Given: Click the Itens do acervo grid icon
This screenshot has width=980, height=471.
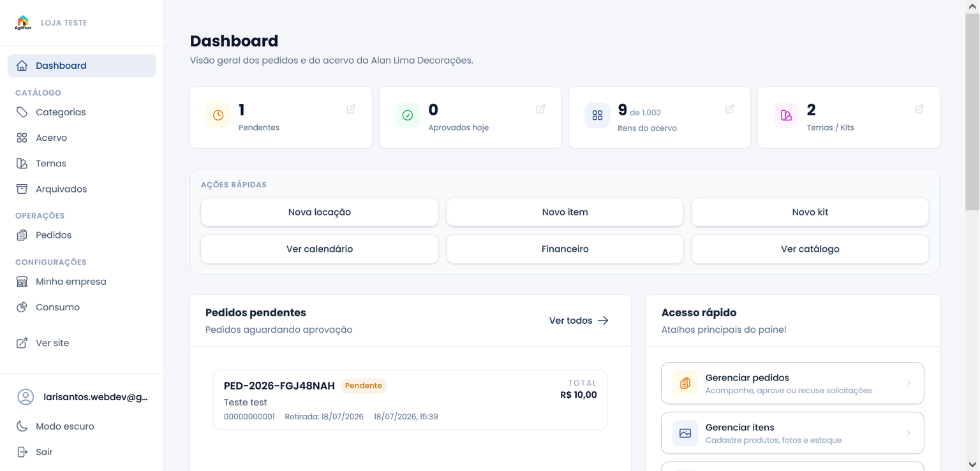Looking at the screenshot, I should click(597, 115).
